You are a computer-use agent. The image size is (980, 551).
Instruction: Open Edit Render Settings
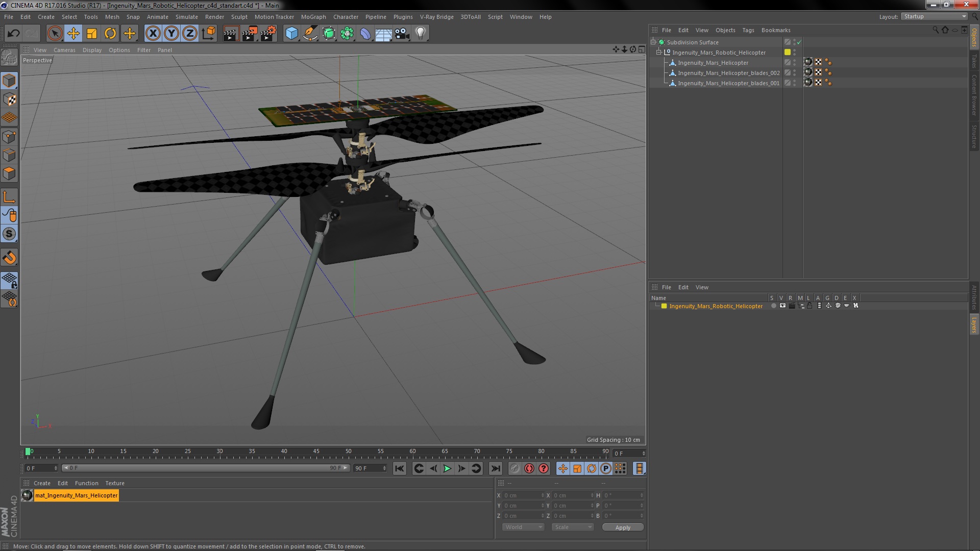pyautogui.click(x=268, y=34)
